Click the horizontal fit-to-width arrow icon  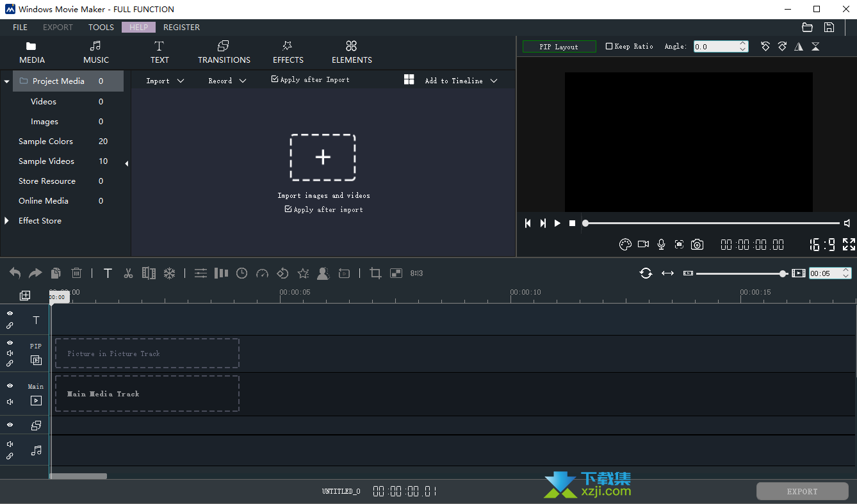point(667,273)
